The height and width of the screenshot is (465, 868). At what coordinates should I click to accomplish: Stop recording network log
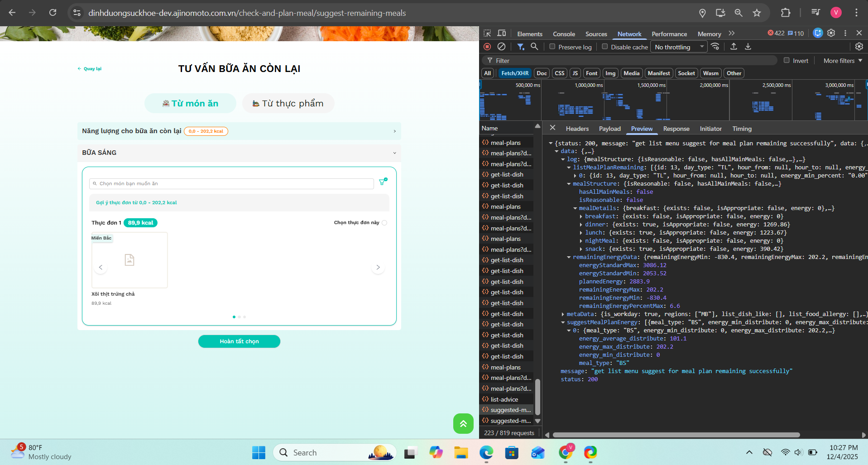coord(487,47)
